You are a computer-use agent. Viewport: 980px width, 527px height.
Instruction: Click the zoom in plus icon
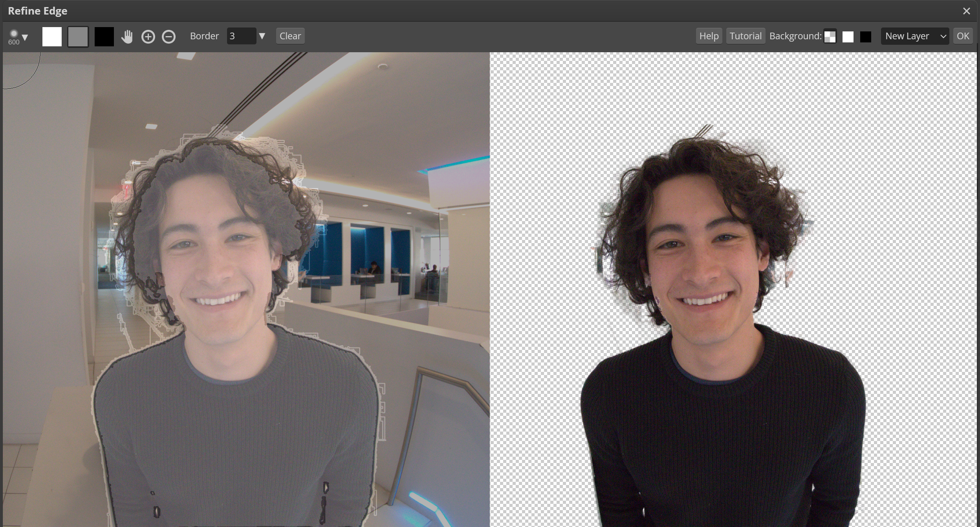pyautogui.click(x=148, y=37)
